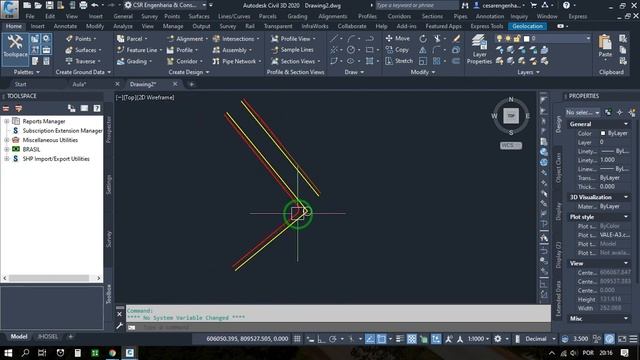Open the Help question-mark icon in title bar
640x360 pixels.
[566, 5]
